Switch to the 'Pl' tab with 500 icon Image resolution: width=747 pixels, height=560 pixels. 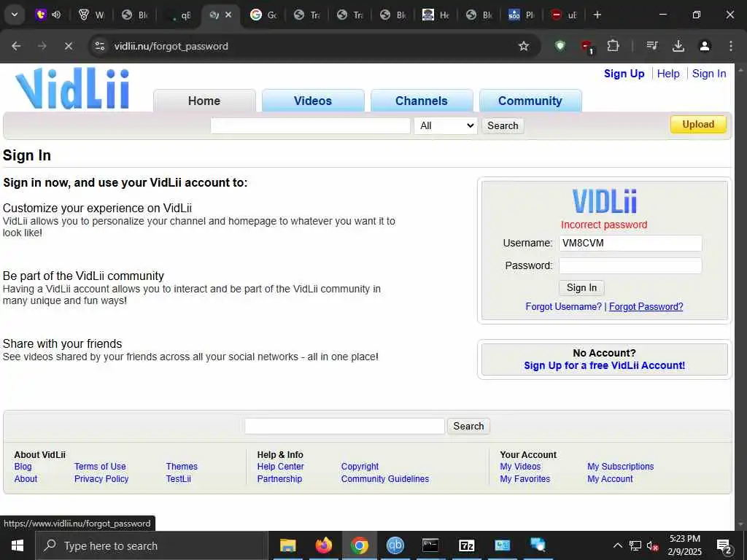pyautogui.click(x=521, y=15)
